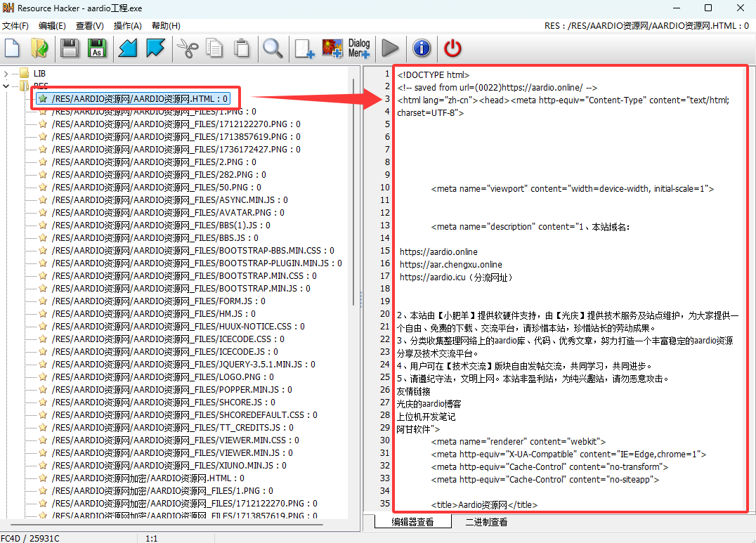The height and width of the screenshot is (543, 756).
Task: Select the ASYNC.MIN.JS resource entry
Action: pyautogui.click(x=170, y=199)
